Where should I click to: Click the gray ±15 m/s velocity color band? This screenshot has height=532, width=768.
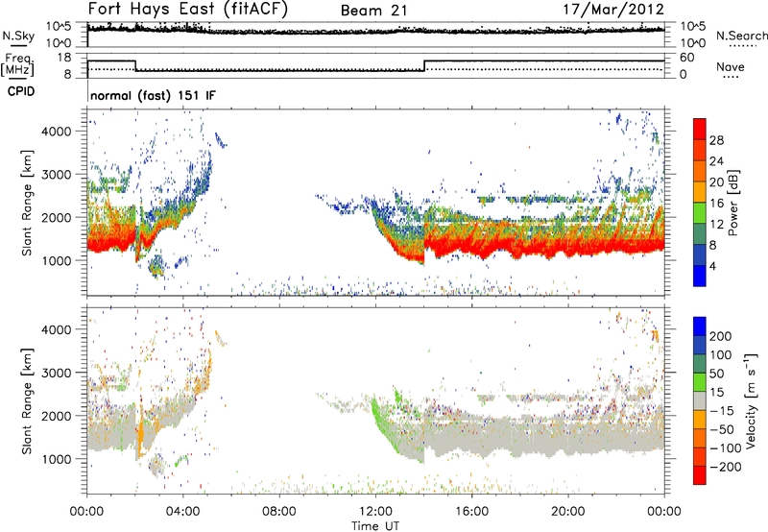click(x=700, y=401)
